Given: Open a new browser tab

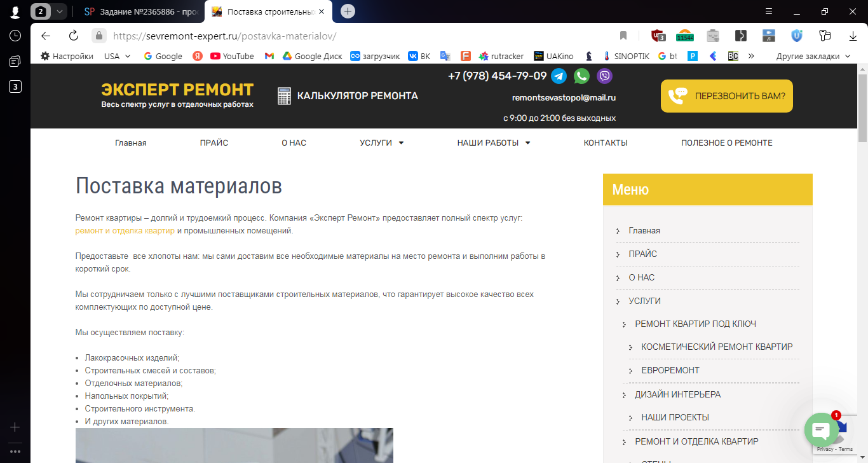Looking at the screenshot, I should click(348, 11).
